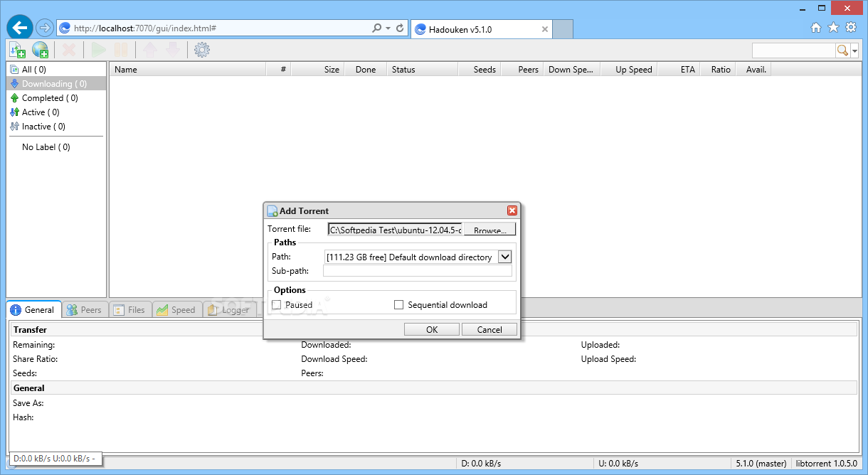The width and height of the screenshot is (868, 475).
Task: Sort by the Peers column header
Action: (522, 70)
